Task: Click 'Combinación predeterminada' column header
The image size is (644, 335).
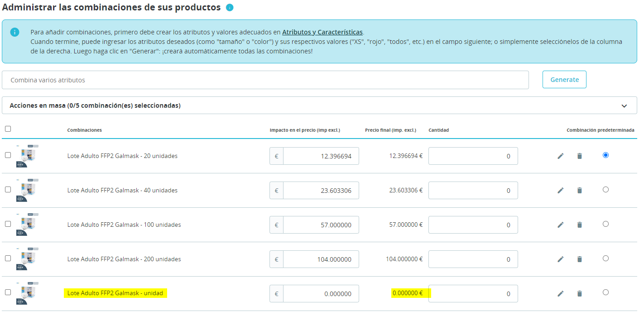Action: (601, 130)
